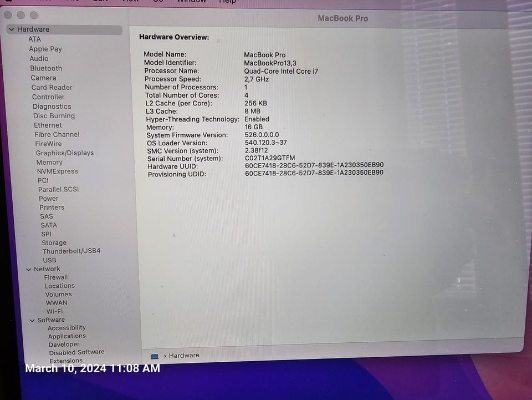The width and height of the screenshot is (532, 400).
Task: Click the Hardware UUID value
Action: [314, 165]
